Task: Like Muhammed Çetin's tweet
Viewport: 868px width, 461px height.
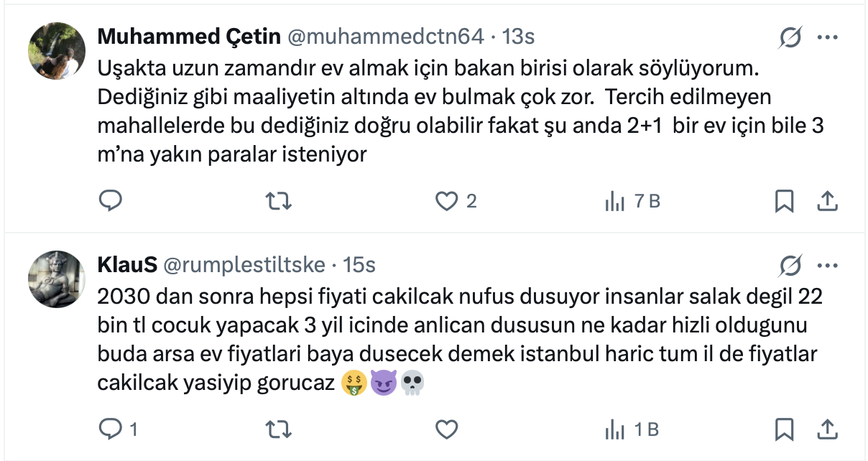Action: [x=447, y=202]
